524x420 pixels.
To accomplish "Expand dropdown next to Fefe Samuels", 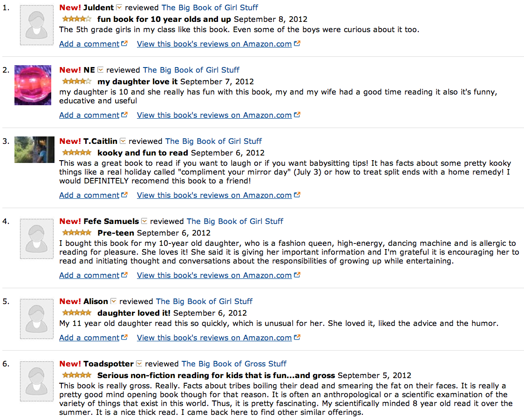I will [x=144, y=221].
